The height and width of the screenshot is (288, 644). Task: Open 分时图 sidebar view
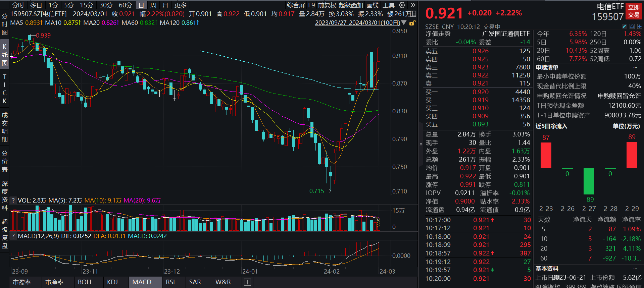point(5,24)
